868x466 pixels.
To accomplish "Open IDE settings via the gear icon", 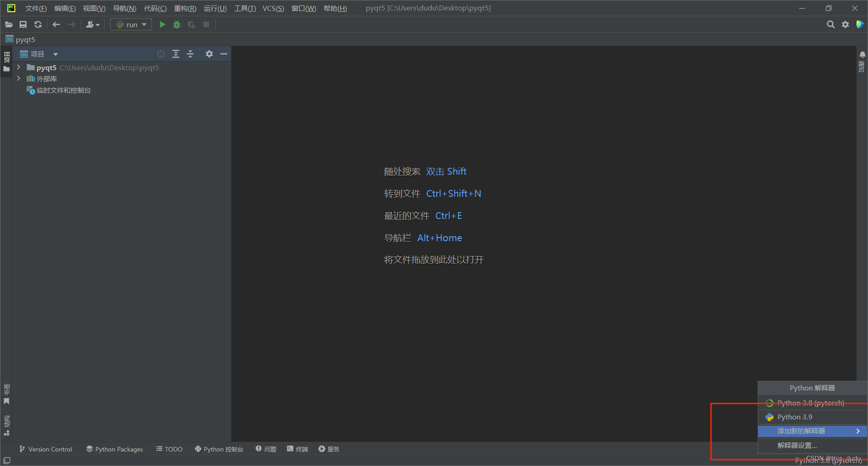I will coord(845,24).
